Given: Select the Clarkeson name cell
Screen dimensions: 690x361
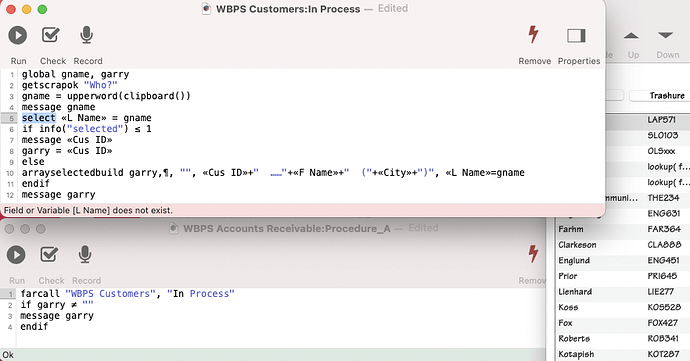Looking at the screenshot, I should pyautogui.click(x=577, y=245).
